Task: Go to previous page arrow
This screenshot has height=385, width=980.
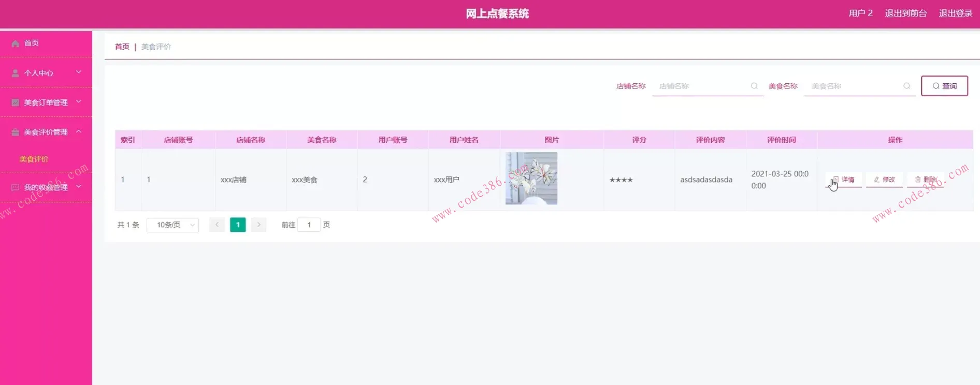Action: pyautogui.click(x=217, y=225)
